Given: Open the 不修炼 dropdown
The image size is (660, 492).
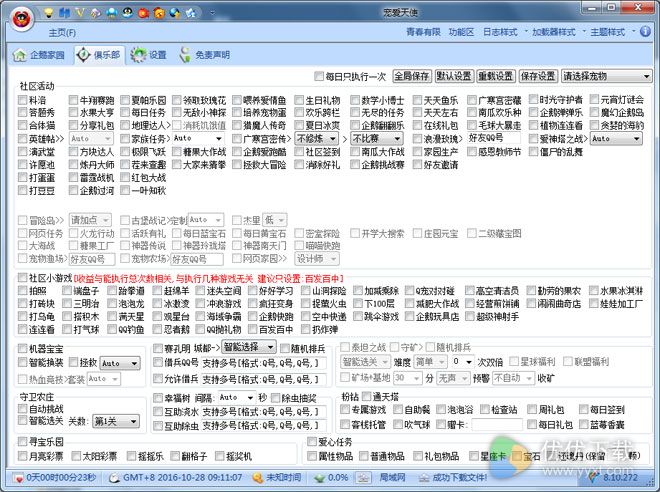Looking at the screenshot, I should 317,138.
